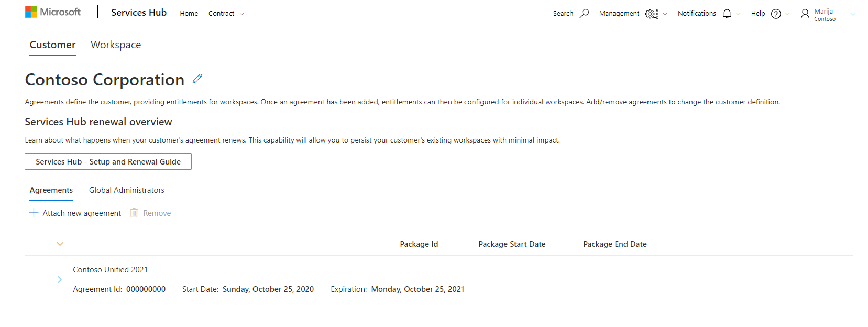Viewport: 868px width, 327px height.
Task: Open the Notifications bell icon
Action: (x=727, y=14)
